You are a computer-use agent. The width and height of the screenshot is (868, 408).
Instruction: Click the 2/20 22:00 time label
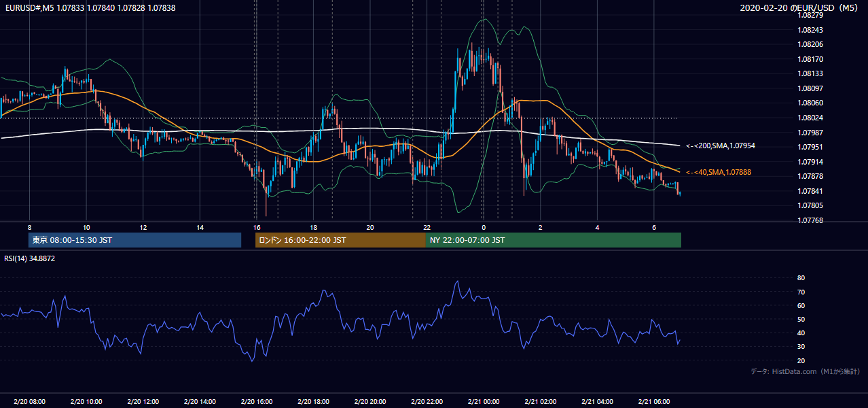(427, 402)
